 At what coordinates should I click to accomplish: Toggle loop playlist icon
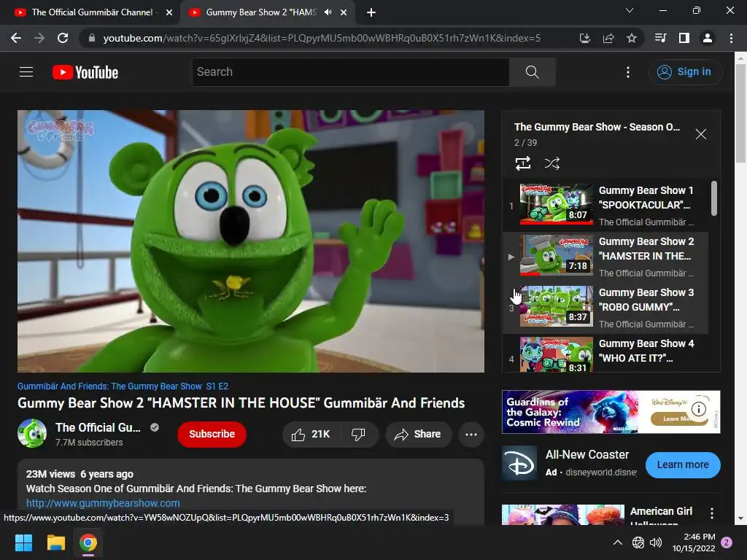tap(523, 163)
